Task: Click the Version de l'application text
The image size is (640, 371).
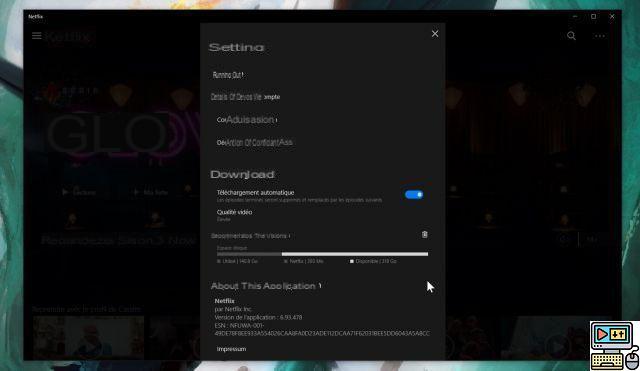Action: (x=258, y=317)
